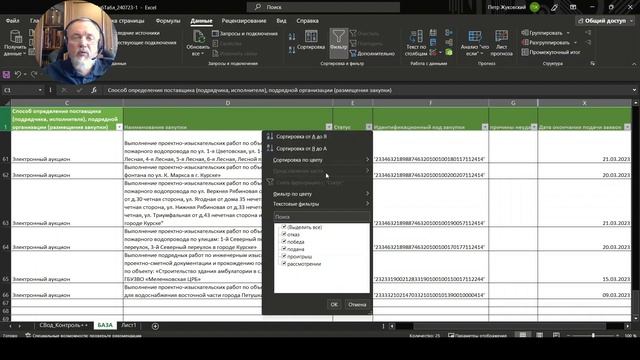Click Запросы и подключения in ribbon
Viewport: 640px width, 360px height.
245,33
